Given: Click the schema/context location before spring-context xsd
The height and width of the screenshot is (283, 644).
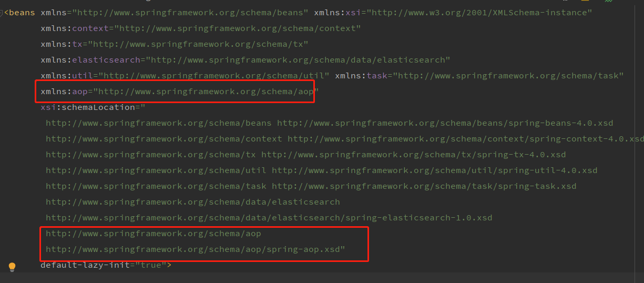Looking at the screenshot, I should 164,139.
